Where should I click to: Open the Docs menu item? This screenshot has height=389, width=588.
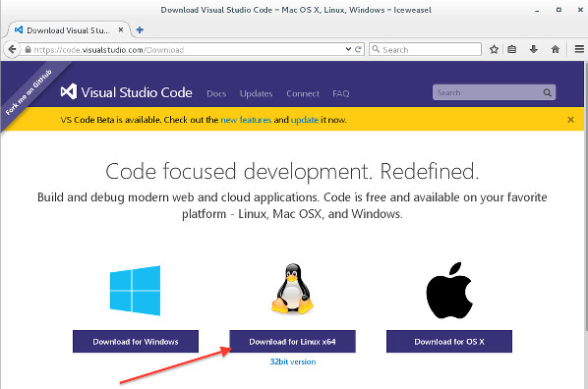(216, 93)
